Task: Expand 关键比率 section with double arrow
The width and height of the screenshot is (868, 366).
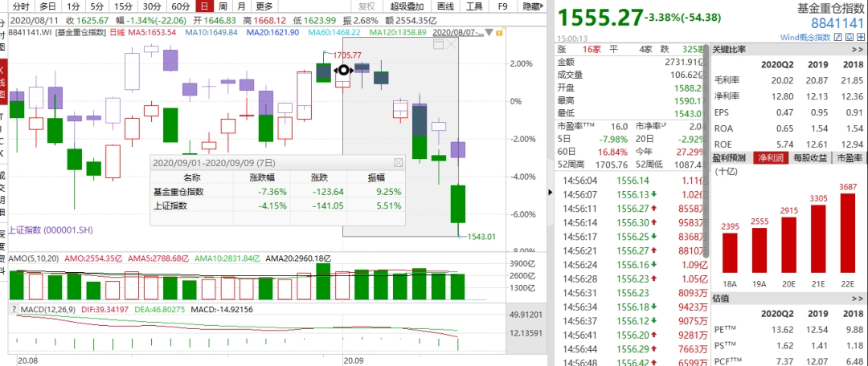Action: pos(860,49)
